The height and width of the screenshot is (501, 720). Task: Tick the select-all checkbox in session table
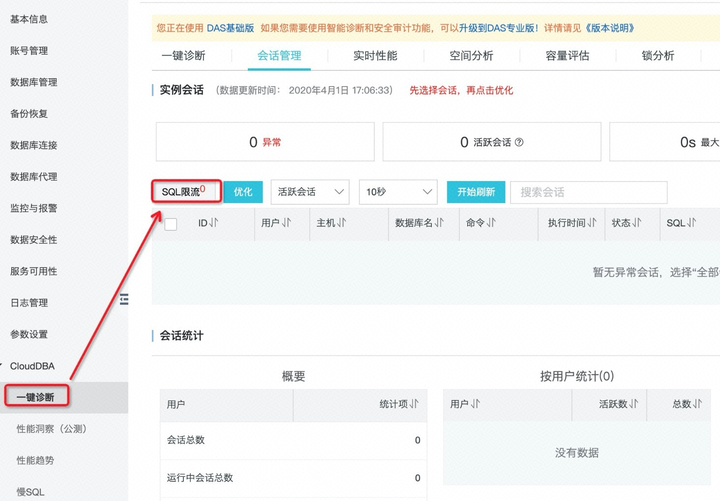click(171, 224)
